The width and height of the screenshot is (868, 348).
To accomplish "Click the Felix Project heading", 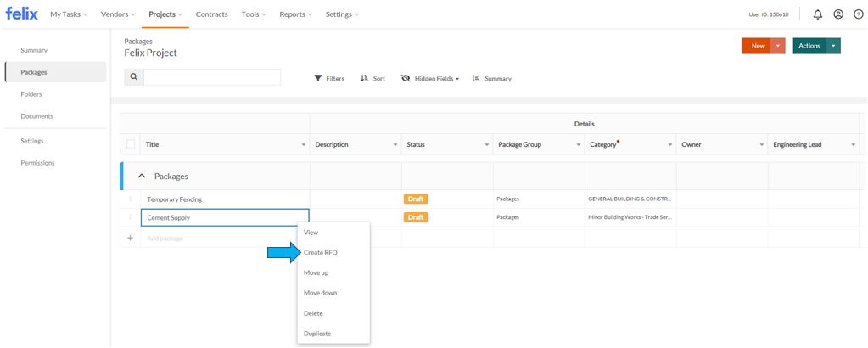I will [x=150, y=53].
